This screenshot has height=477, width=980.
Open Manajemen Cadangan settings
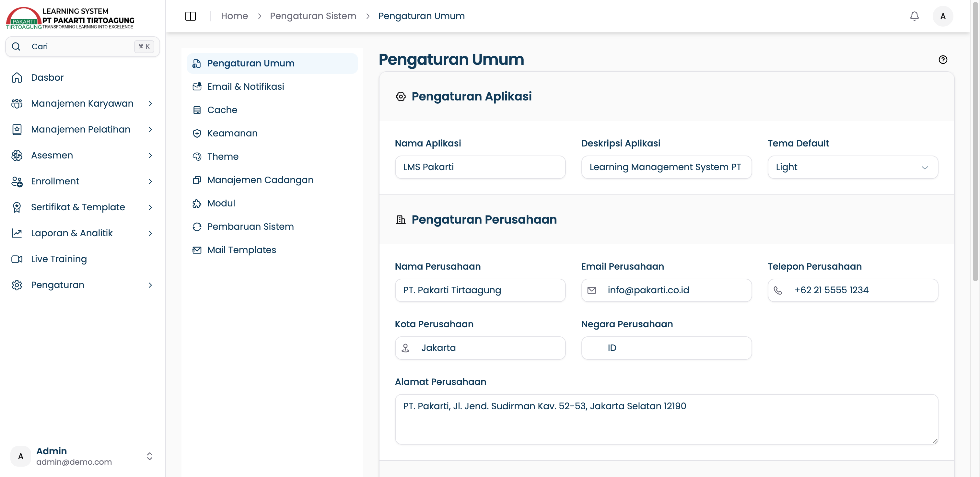click(272, 180)
